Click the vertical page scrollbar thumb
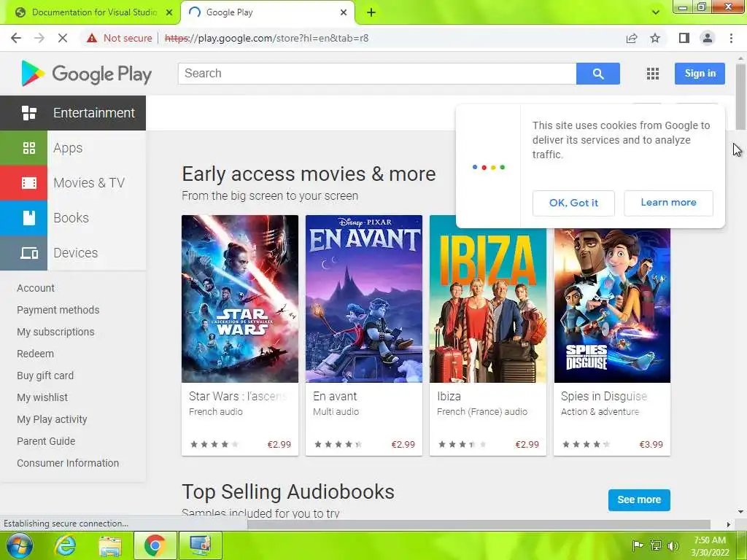The image size is (747, 560). pos(740,96)
